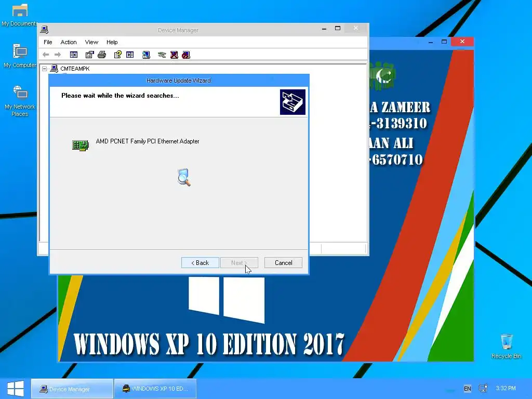Click the Print icon in the toolbar
The image size is (532, 399).
[102, 55]
